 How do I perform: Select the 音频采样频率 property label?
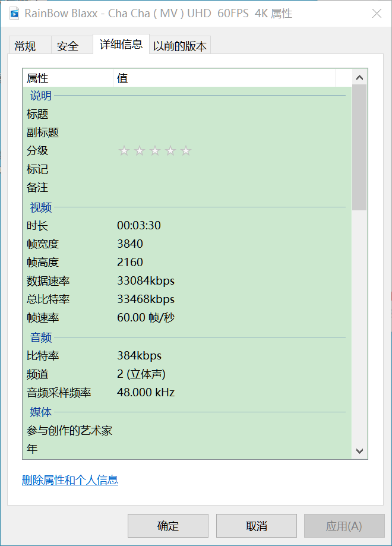59,393
